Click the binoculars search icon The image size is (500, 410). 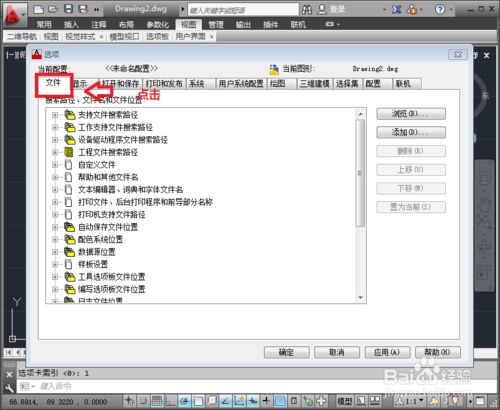click(x=307, y=9)
